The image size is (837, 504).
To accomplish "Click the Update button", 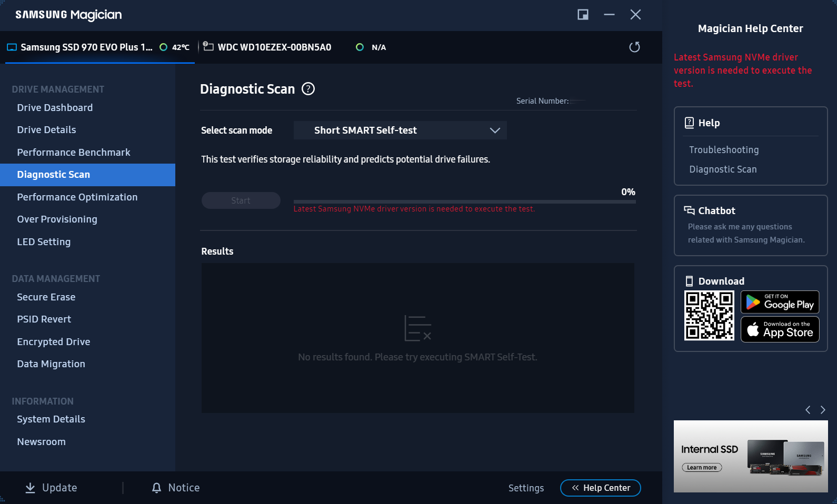I will [52, 488].
